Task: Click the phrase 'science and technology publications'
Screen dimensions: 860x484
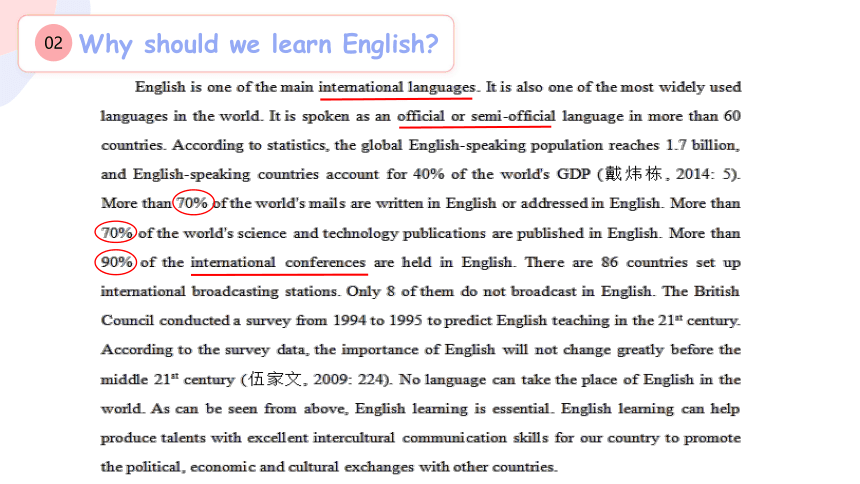Action: point(361,233)
